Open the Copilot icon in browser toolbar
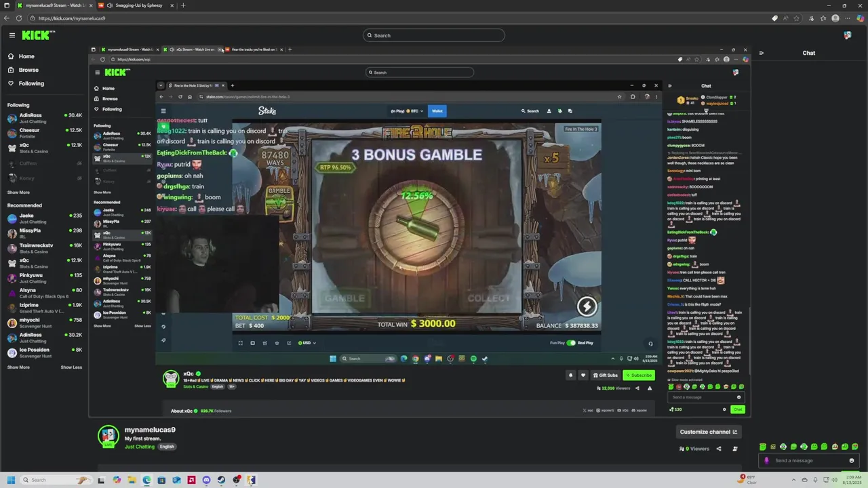This screenshot has width=868, height=488. [861, 18]
